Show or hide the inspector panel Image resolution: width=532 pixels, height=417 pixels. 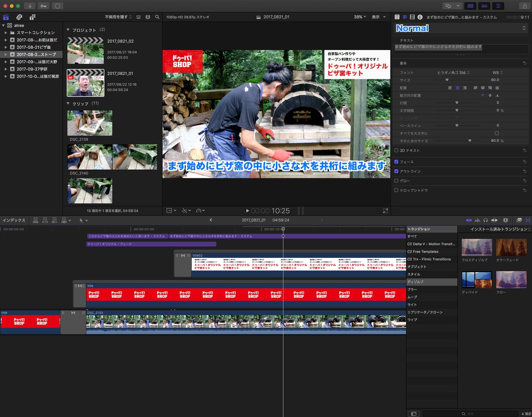498,6
